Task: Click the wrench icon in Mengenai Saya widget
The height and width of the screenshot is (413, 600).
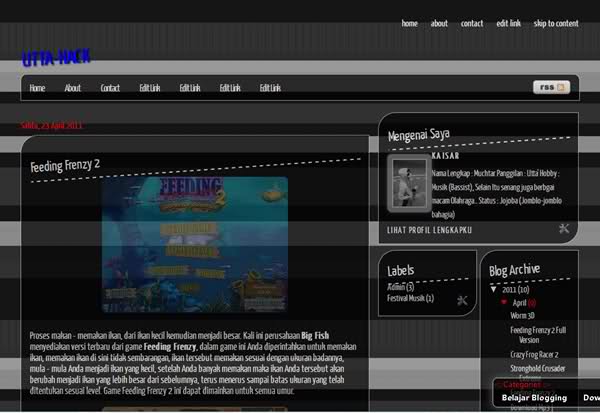Action: tap(564, 229)
